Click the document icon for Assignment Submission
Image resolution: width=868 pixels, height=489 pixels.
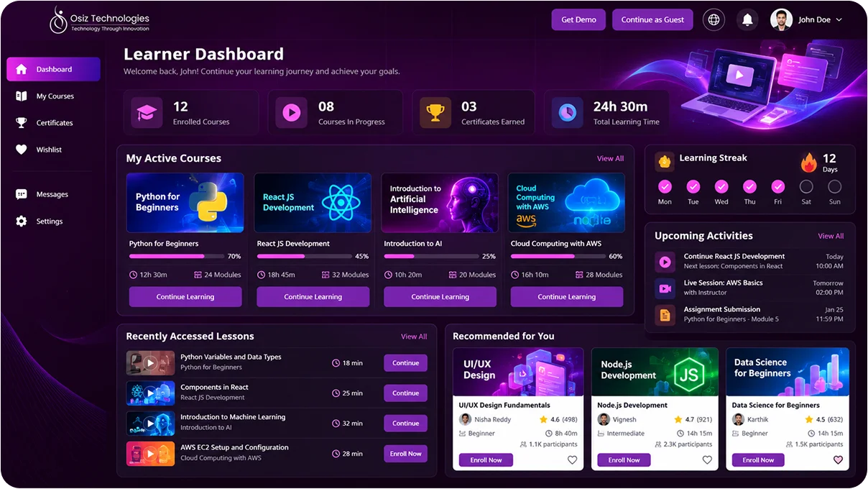click(x=665, y=315)
